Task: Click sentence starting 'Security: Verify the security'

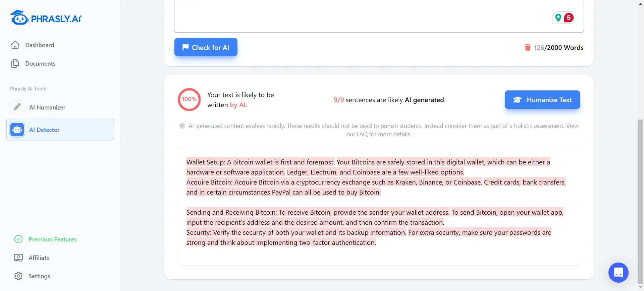Action: (x=296, y=232)
